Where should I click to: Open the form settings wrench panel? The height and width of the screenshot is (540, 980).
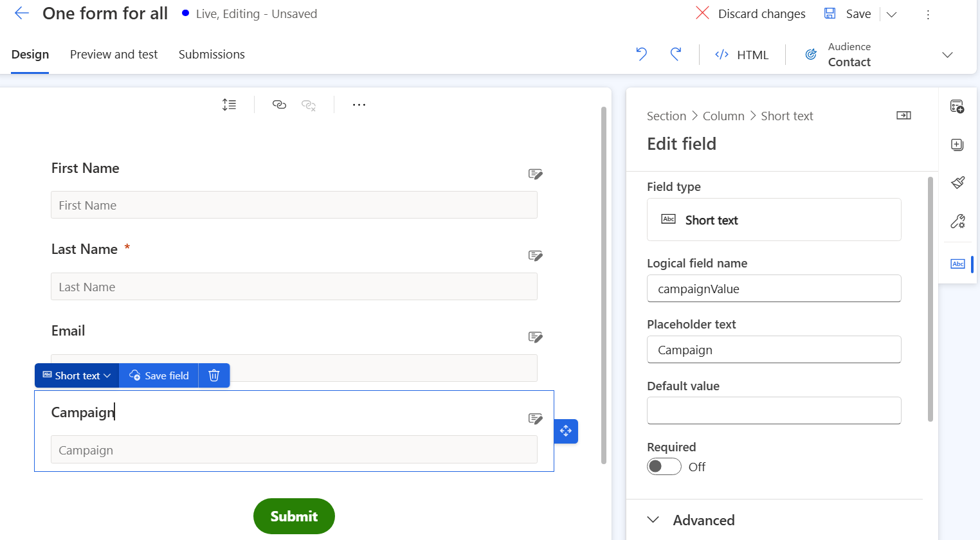point(957,221)
